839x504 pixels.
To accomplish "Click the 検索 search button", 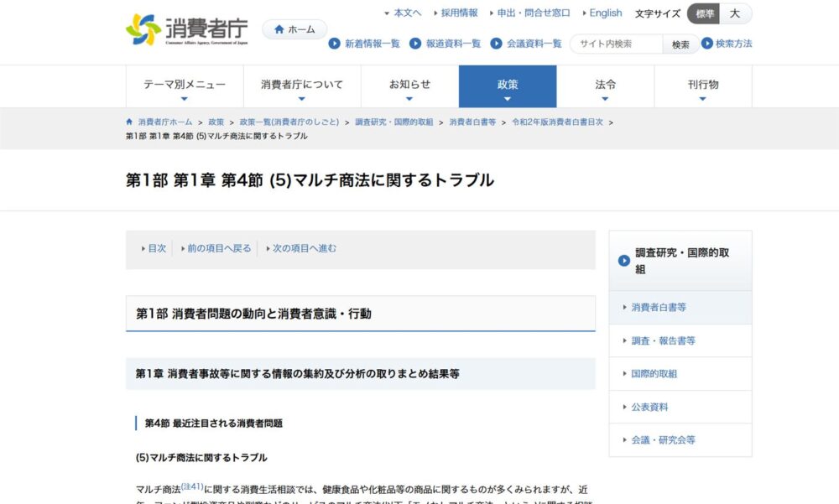I will pos(680,44).
